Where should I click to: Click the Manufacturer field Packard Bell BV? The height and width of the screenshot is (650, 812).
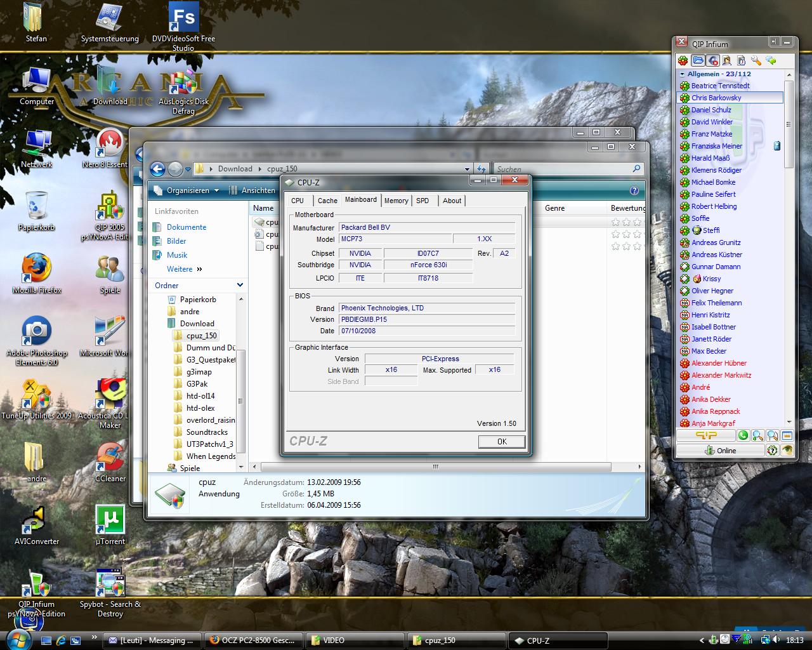427,227
